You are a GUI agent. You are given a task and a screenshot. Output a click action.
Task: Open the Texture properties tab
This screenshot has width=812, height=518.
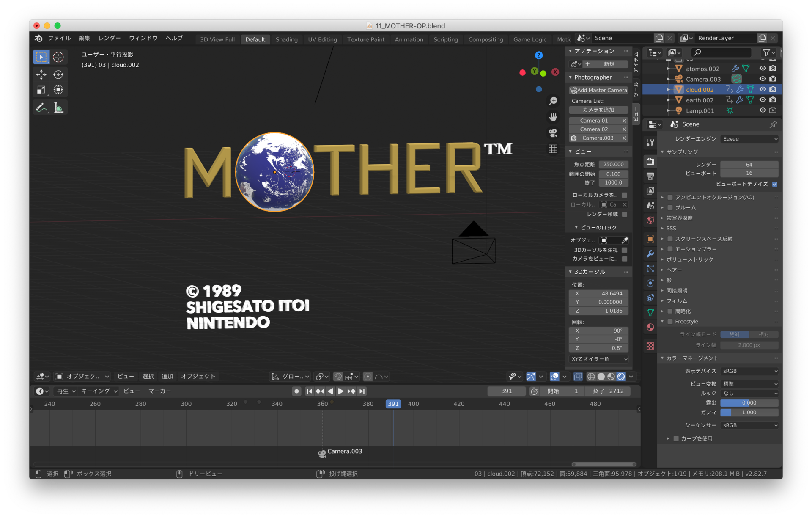650,346
